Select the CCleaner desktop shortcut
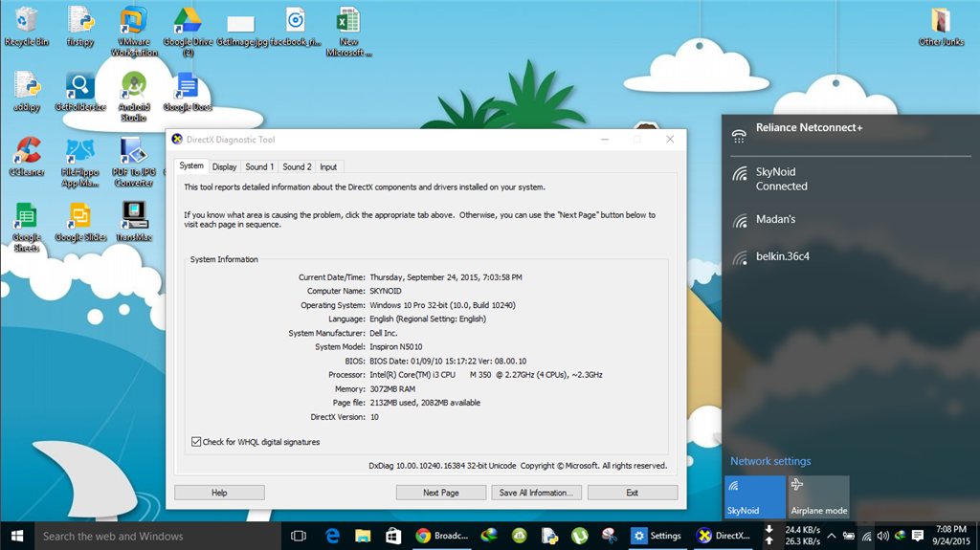 point(27,157)
